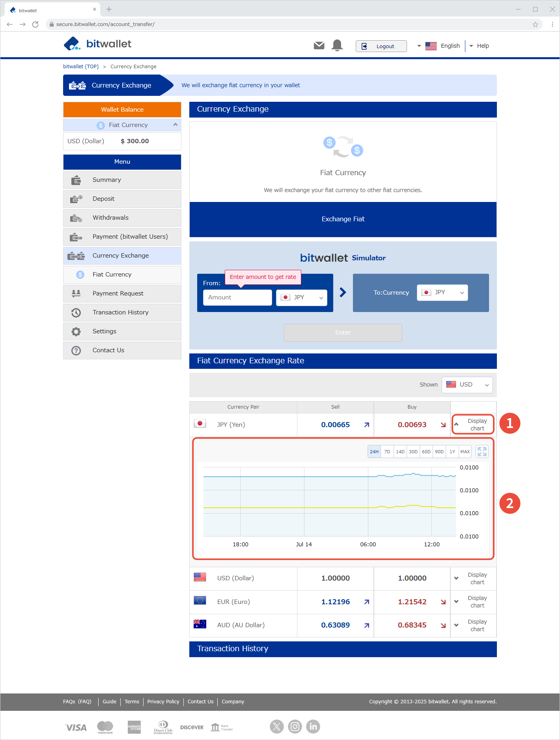Open browser three-dot menu
Image resolution: width=560 pixels, height=740 pixels.
click(552, 24)
